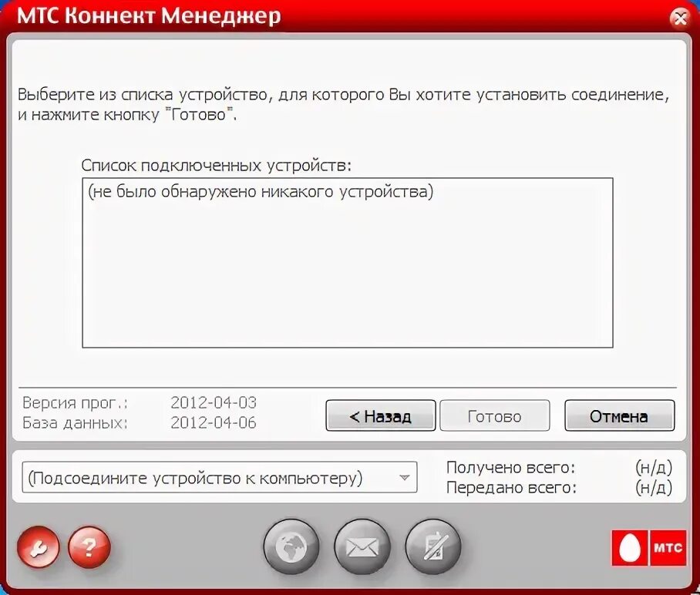Screen dimensions: 700x595
Task: Click the program version date 2012-04-03
Action: tap(214, 402)
